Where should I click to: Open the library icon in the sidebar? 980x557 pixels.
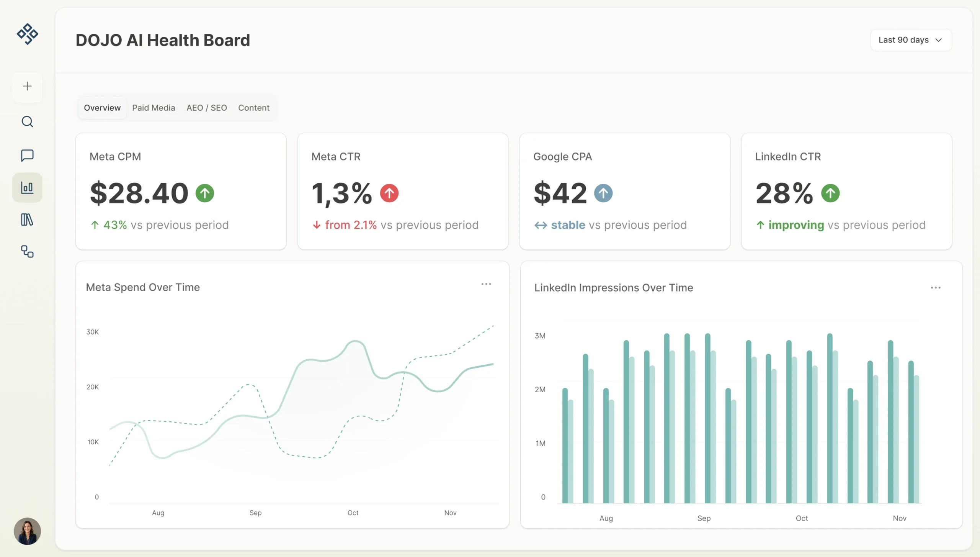click(x=27, y=220)
